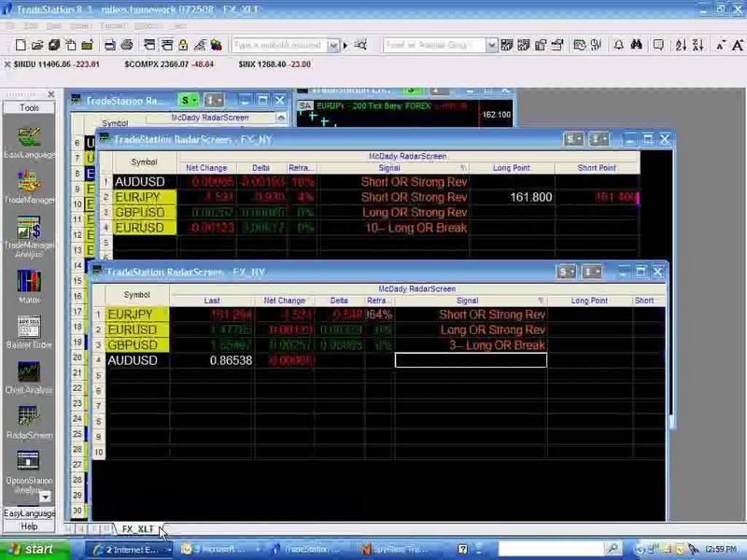Decrease font size with small A icon

[720, 46]
